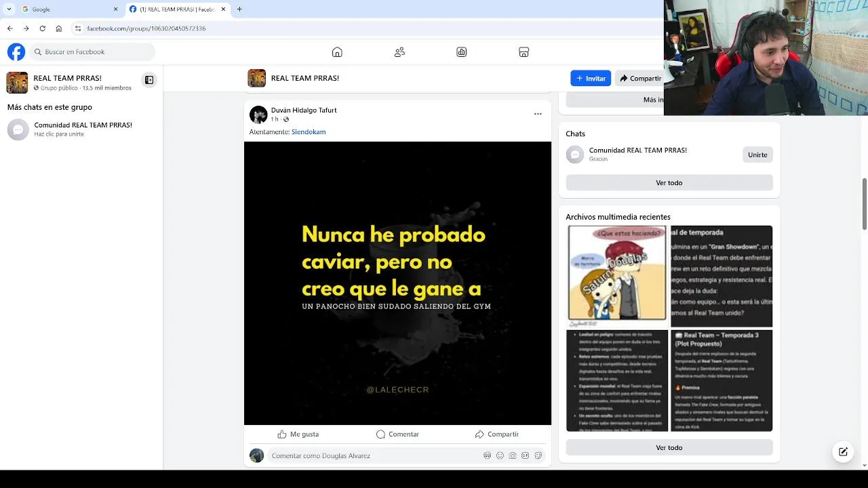The width and height of the screenshot is (868, 488).
Task: Attach a photo with camera icon
Action: [513, 455]
